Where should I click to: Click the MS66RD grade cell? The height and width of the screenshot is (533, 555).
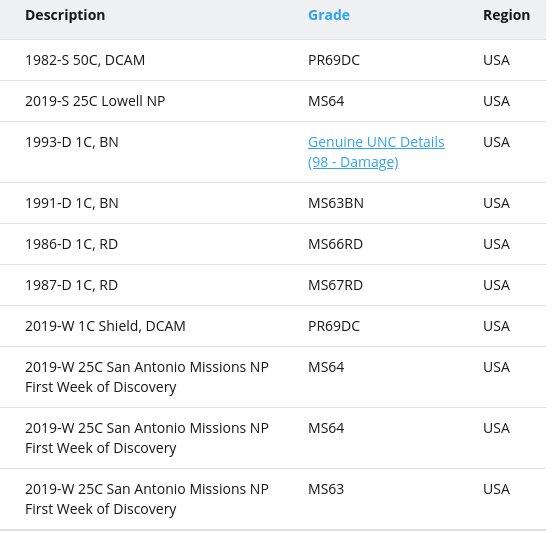(335, 244)
